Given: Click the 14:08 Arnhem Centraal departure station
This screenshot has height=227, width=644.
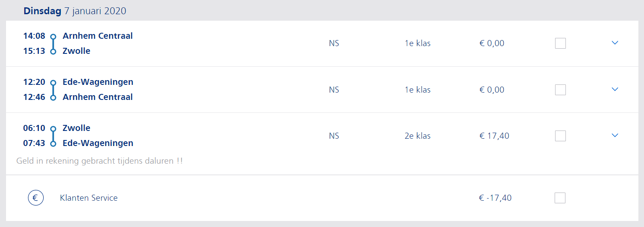Looking at the screenshot, I should click(x=98, y=36).
